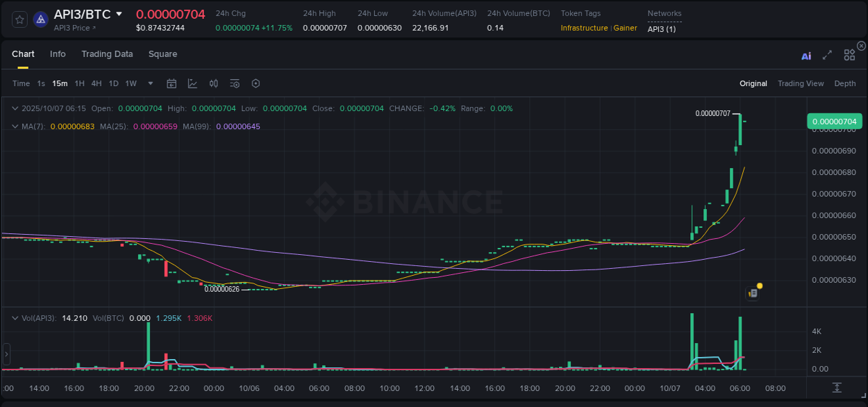Select the 1D timeframe
Screen dimensions: 868x407
tap(113, 83)
